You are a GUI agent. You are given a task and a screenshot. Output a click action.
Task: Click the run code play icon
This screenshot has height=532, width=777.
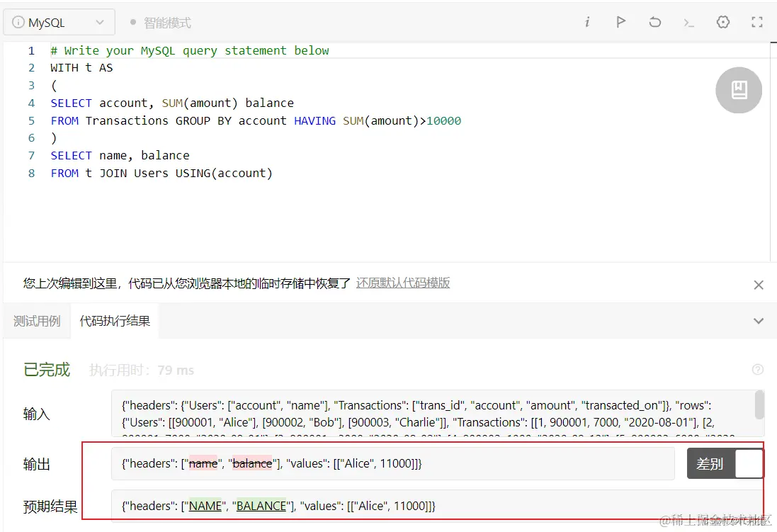tap(620, 22)
